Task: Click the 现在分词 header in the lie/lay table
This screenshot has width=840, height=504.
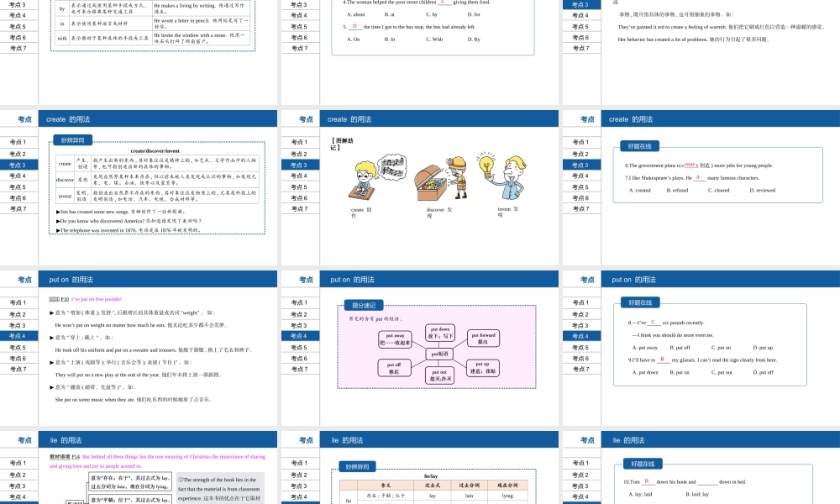Action: [x=507, y=486]
